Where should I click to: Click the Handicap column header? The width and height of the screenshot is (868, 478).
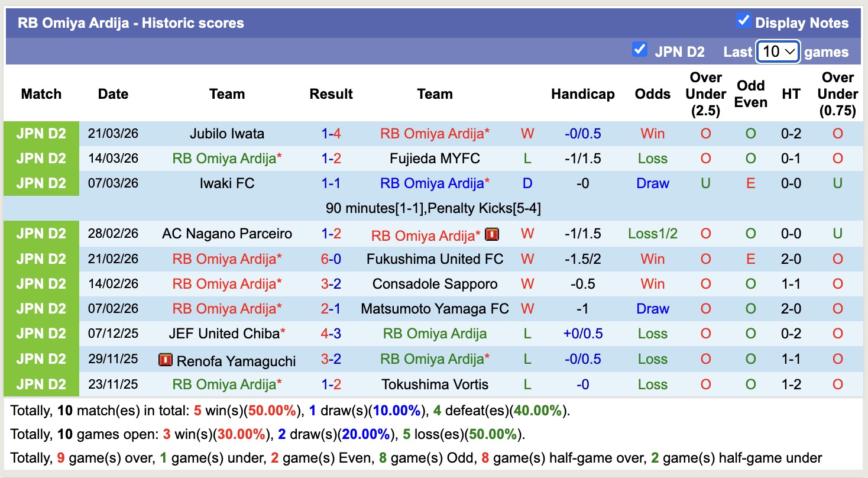pyautogui.click(x=583, y=93)
